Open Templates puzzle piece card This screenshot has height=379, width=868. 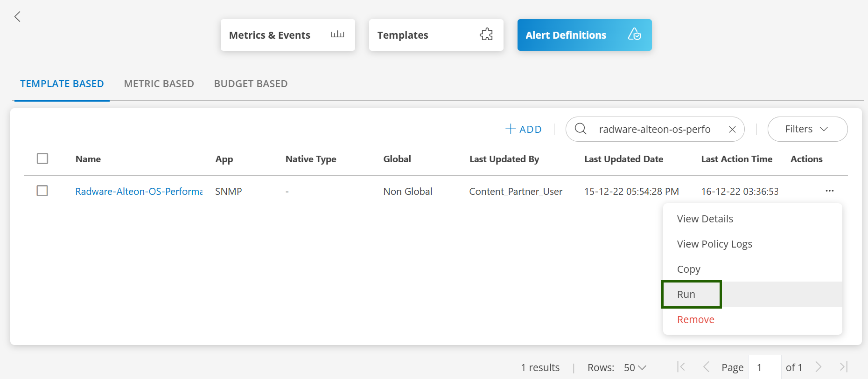(x=436, y=35)
